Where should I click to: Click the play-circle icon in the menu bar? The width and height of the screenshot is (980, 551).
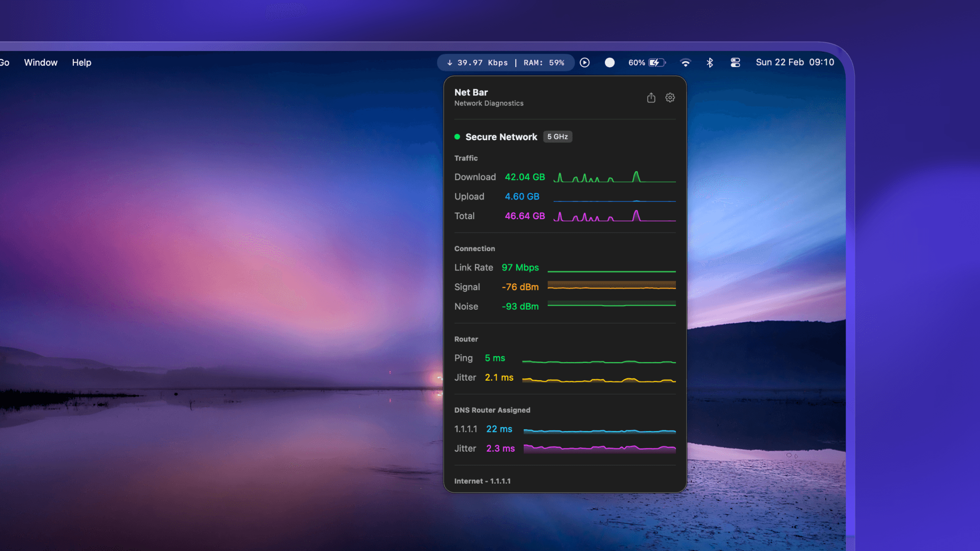click(585, 62)
